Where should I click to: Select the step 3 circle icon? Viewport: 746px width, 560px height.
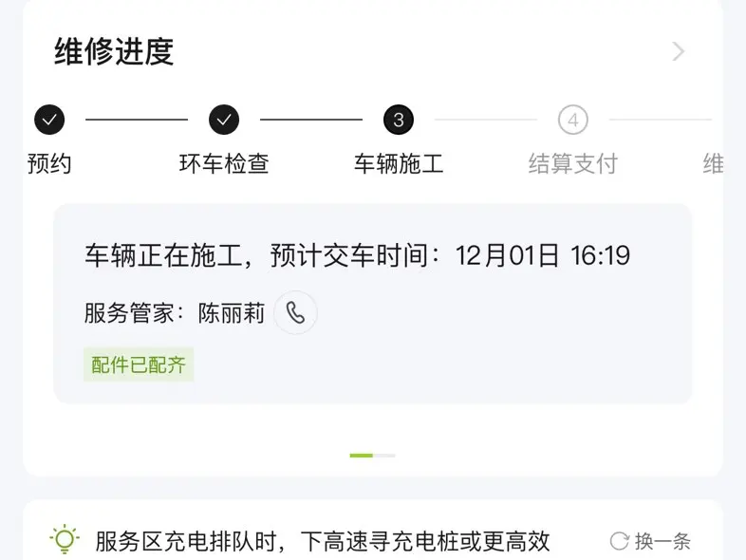pyautogui.click(x=399, y=120)
